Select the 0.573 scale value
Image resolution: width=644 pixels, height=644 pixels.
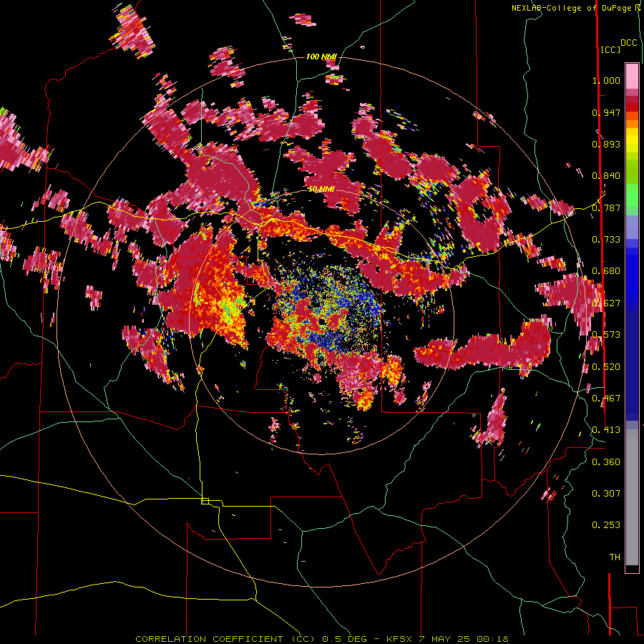(x=606, y=335)
